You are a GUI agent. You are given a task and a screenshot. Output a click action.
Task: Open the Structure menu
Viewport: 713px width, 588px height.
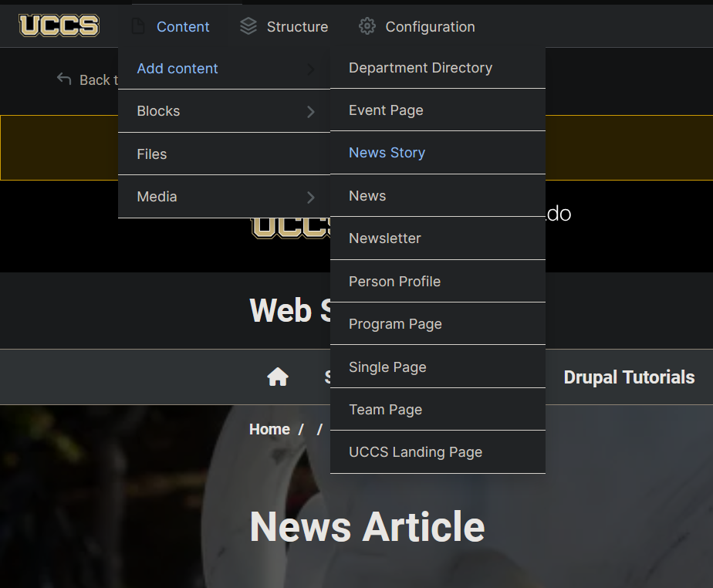tap(297, 27)
